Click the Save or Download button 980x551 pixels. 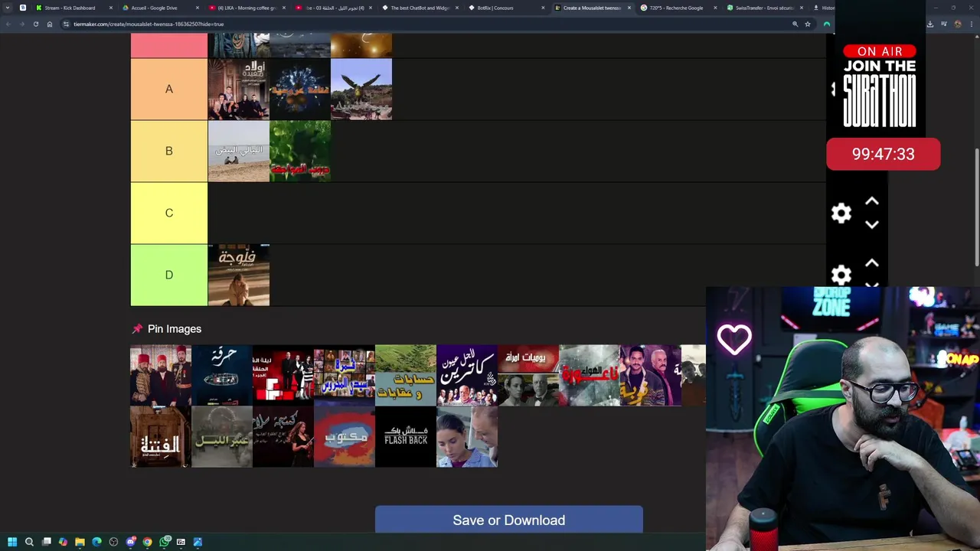(509, 520)
